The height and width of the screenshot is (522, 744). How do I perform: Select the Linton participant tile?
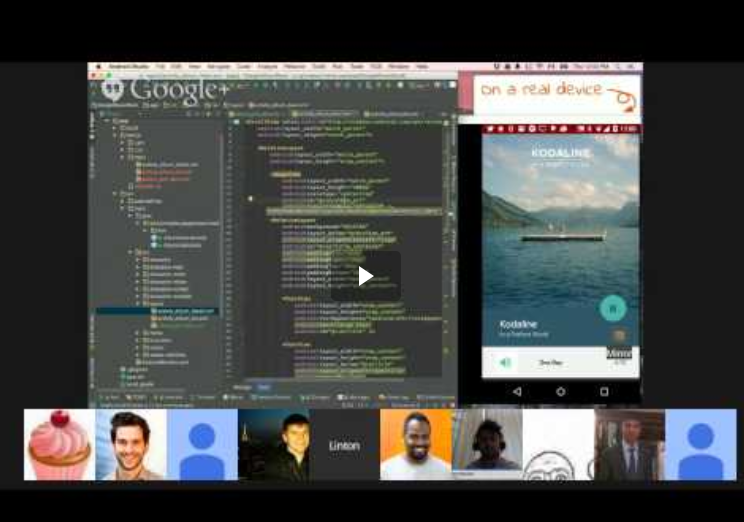[x=344, y=445]
